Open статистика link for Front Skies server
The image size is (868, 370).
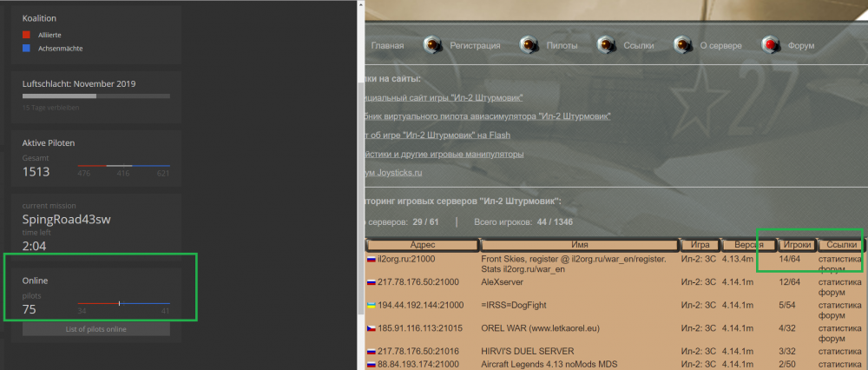coord(839,259)
